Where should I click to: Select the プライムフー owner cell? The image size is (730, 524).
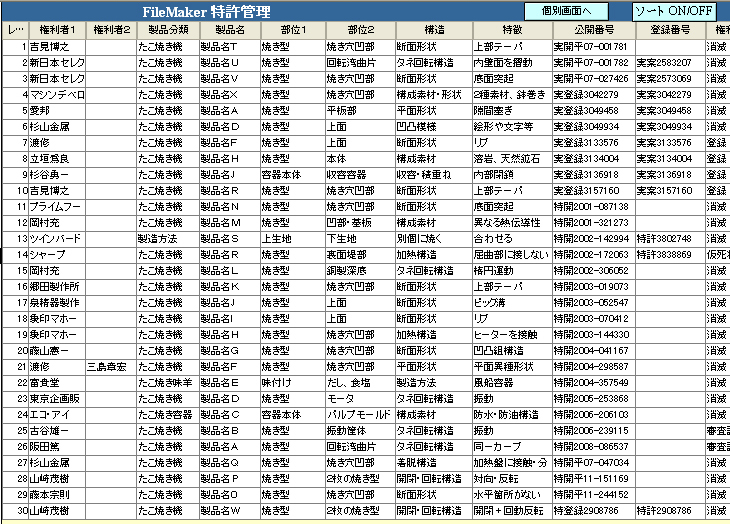tap(57, 207)
